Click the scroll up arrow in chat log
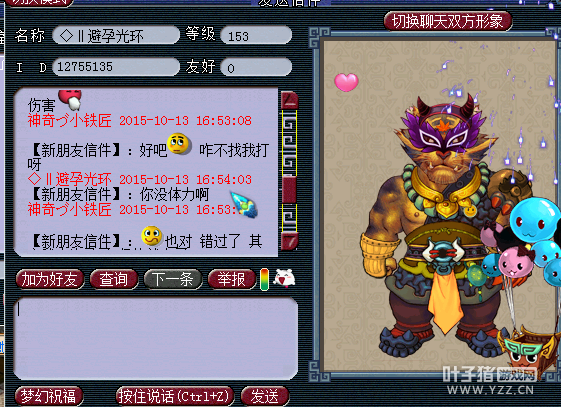The height and width of the screenshot is (407, 561). 289,100
